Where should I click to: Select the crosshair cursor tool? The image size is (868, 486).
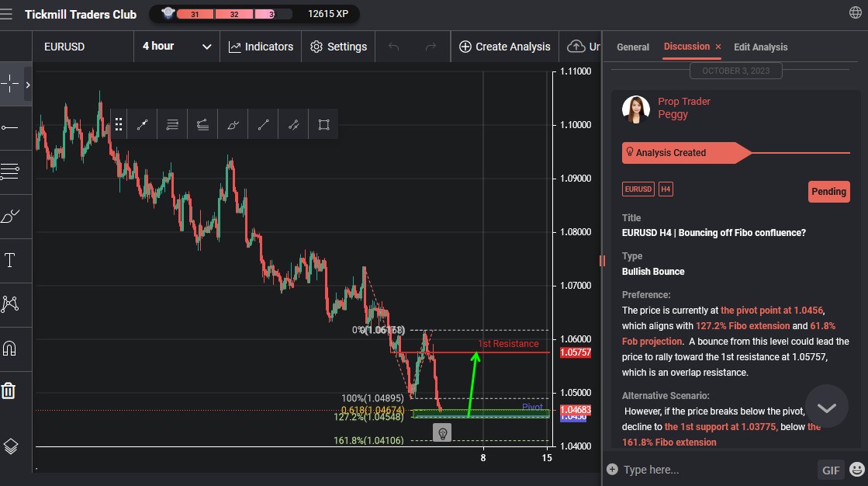pyautogui.click(x=9, y=84)
